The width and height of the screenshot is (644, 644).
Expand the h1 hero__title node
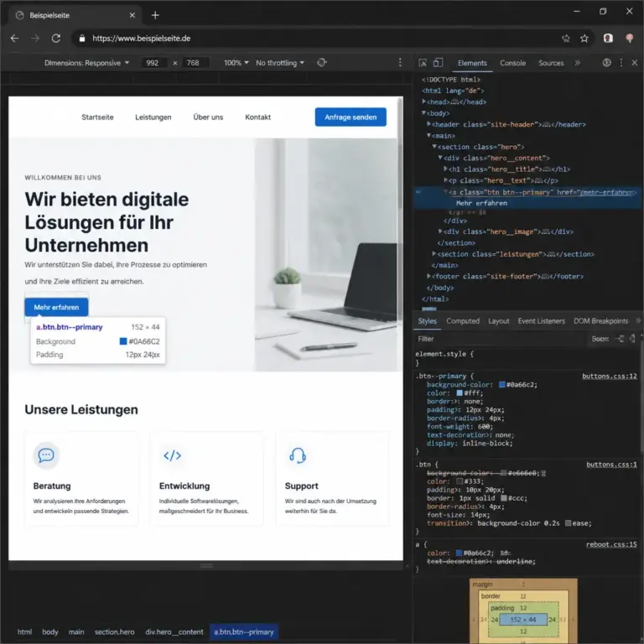(445, 169)
